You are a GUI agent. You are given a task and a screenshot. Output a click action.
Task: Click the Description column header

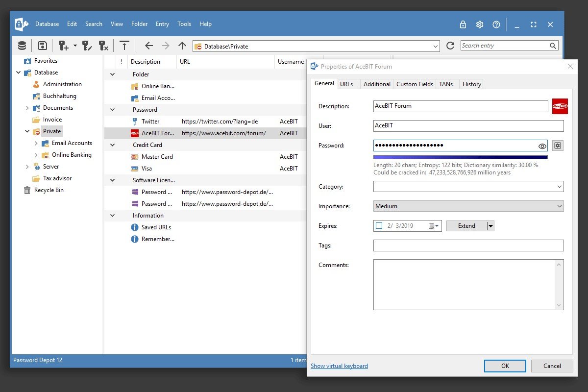[x=152, y=62]
